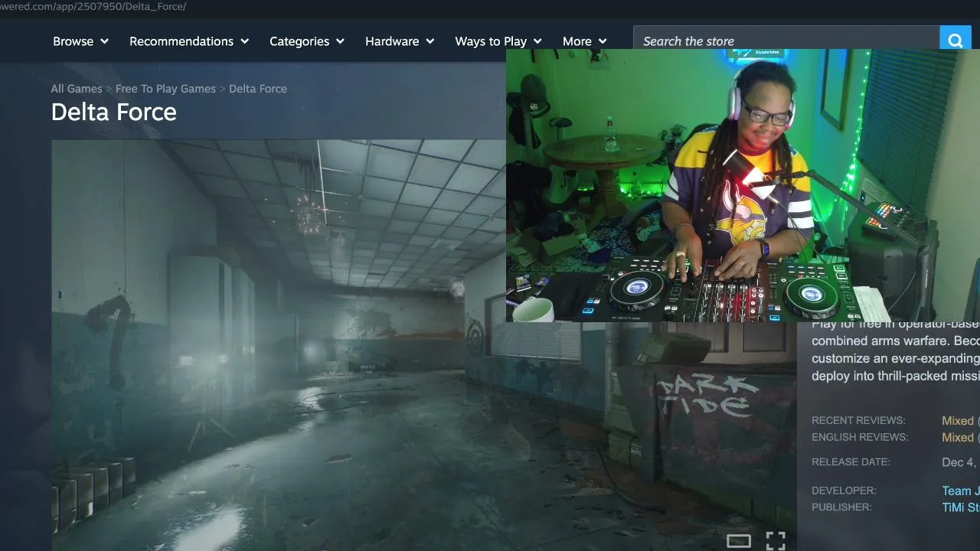The image size is (980, 551).
Task: Expand the Hardware menu
Action: (x=400, y=41)
